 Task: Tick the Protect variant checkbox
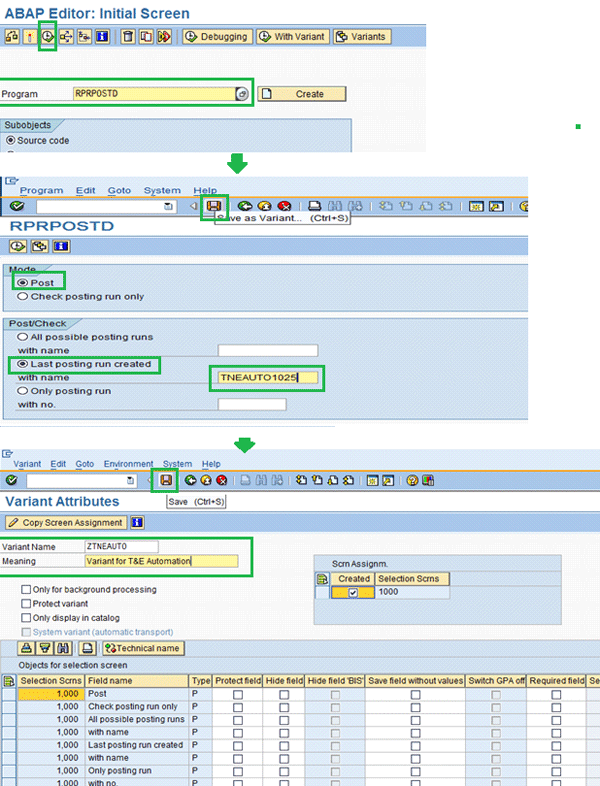click(26, 604)
